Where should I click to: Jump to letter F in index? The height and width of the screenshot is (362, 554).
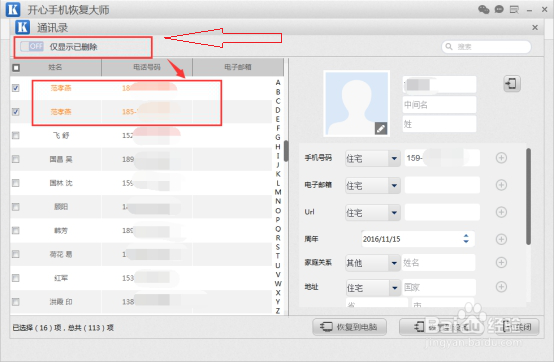278,128
